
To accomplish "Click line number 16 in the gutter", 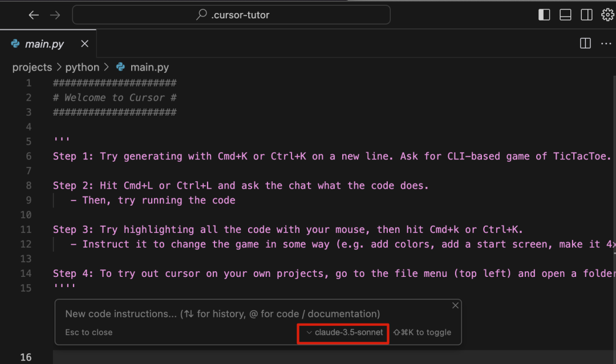I will tap(26, 357).
